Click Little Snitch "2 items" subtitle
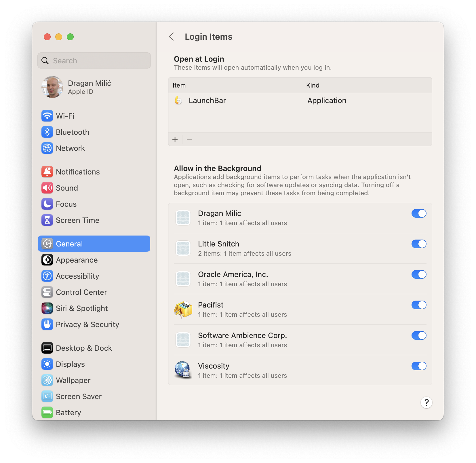This screenshot has width=476, height=463. pyautogui.click(x=245, y=253)
